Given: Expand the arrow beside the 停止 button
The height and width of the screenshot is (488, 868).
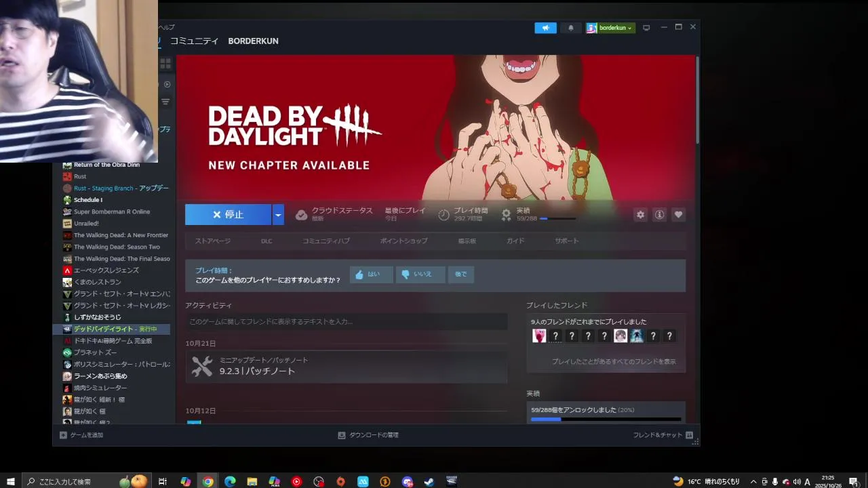Looking at the screenshot, I should click(278, 214).
